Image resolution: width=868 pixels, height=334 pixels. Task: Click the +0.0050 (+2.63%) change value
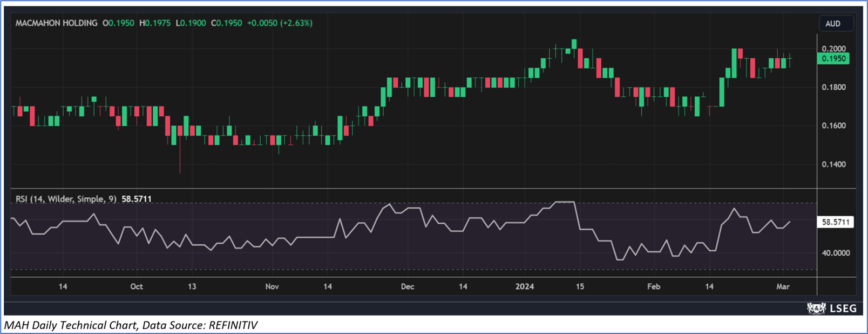point(280,23)
